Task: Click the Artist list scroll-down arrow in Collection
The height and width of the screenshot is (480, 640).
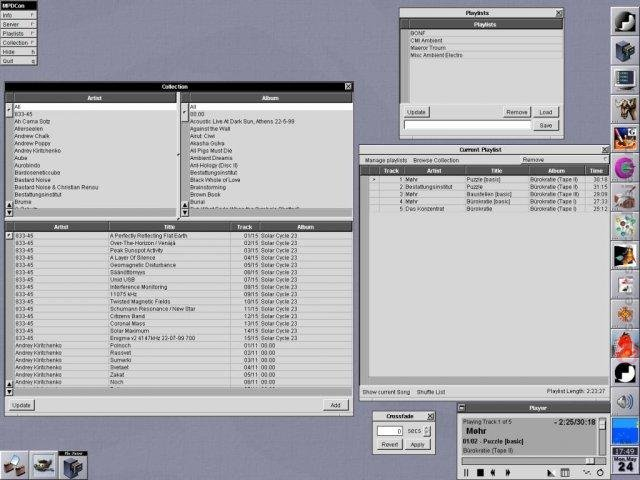Action: click(9, 212)
